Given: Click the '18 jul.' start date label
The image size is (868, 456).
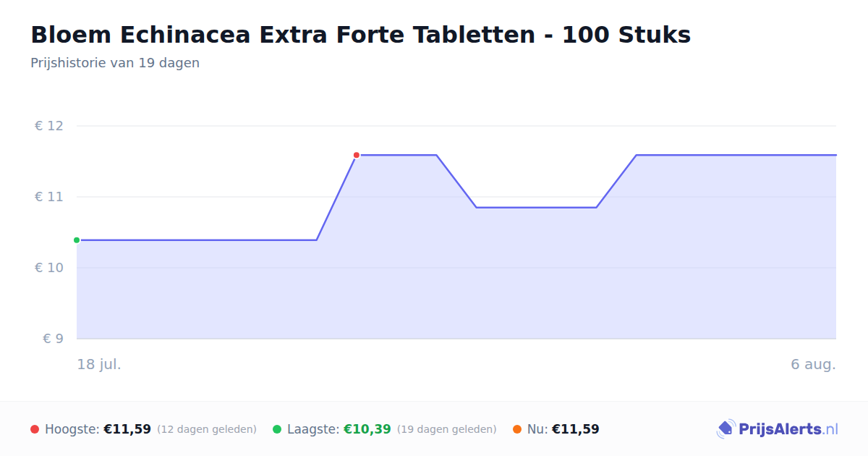Looking at the screenshot, I should click(x=99, y=364).
